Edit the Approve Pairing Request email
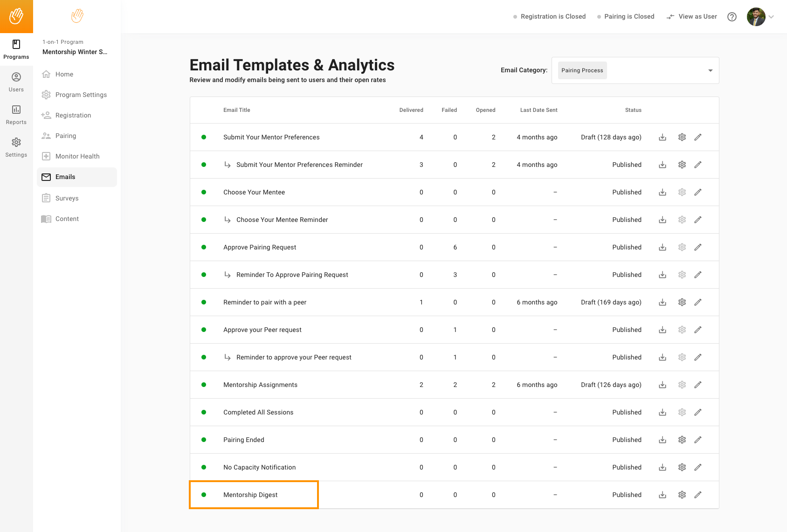 (x=697, y=247)
